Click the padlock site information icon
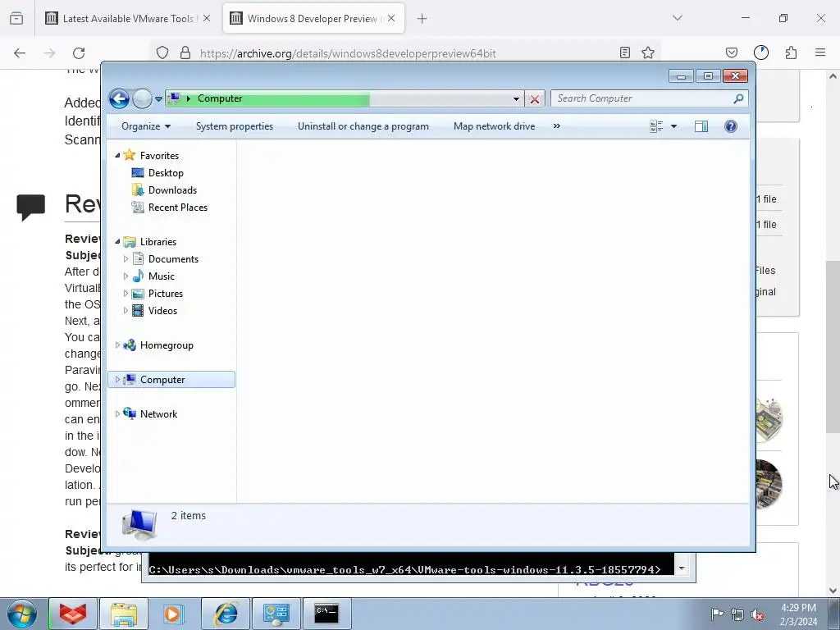840x630 pixels. (x=185, y=52)
